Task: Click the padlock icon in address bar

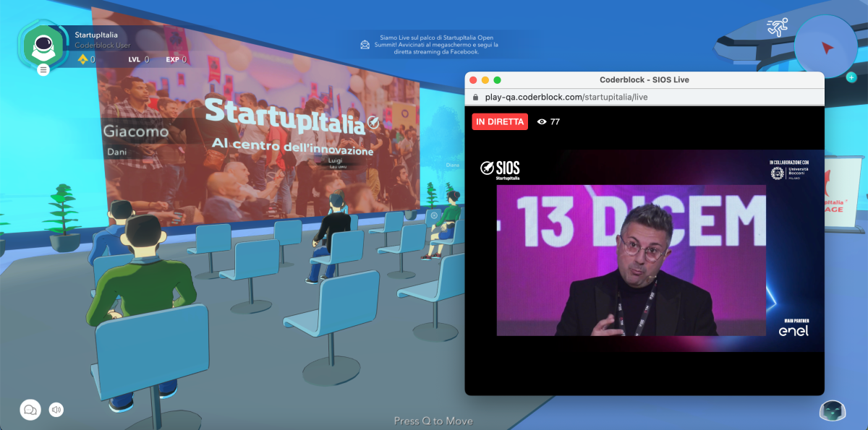Action: [475, 97]
